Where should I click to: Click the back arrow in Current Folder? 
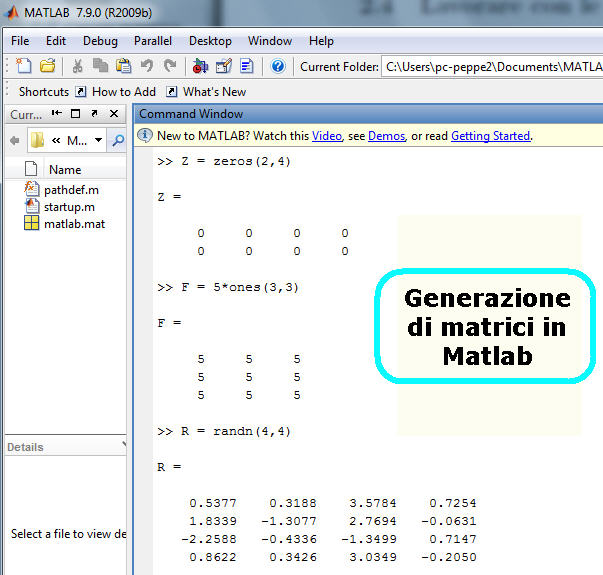[x=15, y=140]
